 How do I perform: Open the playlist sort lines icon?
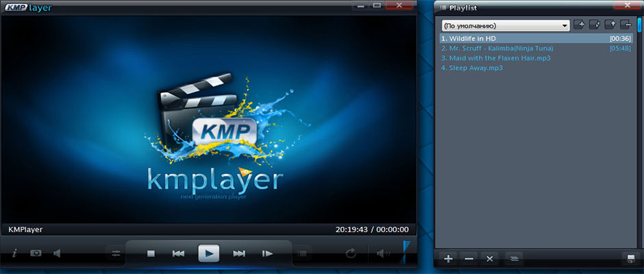tap(515, 259)
